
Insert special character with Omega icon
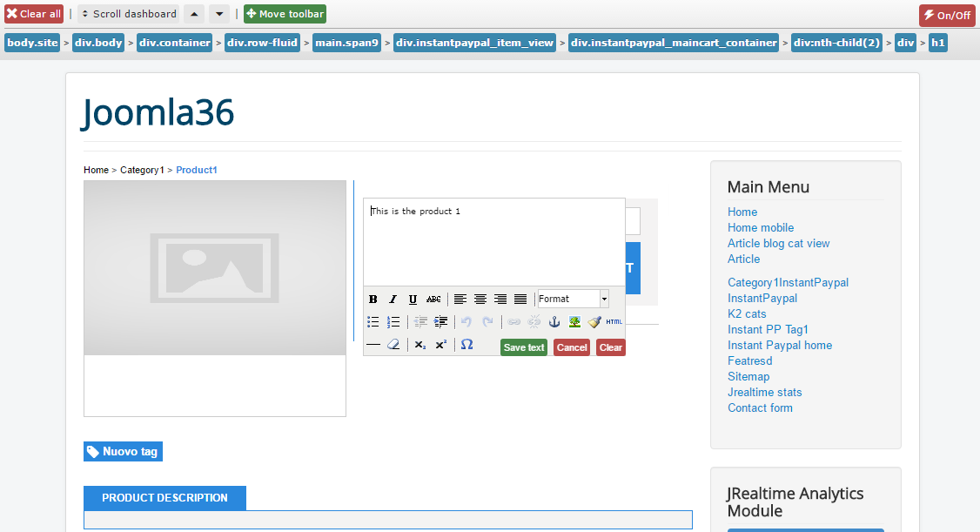tap(467, 345)
